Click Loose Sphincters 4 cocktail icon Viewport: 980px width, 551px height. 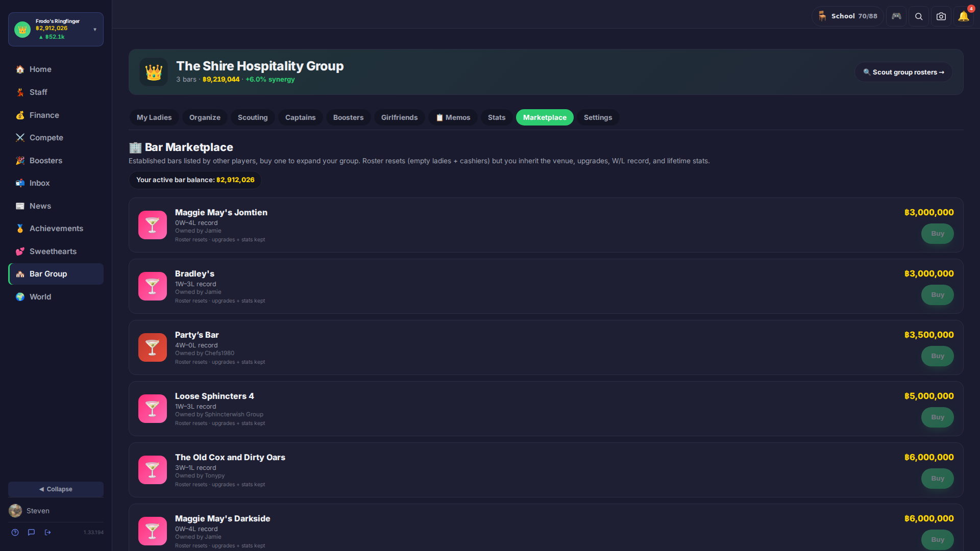[x=153, y=409]
